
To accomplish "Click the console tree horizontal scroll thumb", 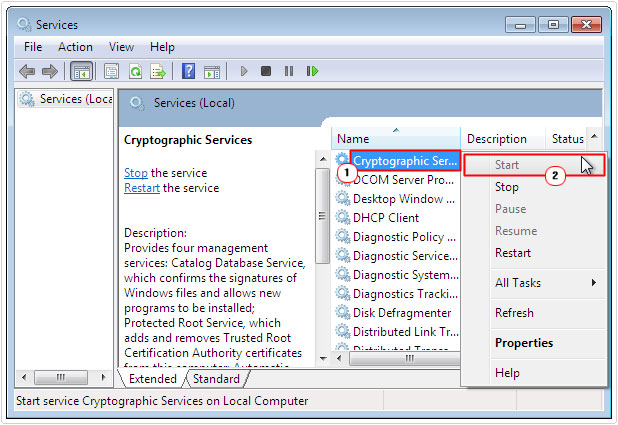I will tap(61, 377).
